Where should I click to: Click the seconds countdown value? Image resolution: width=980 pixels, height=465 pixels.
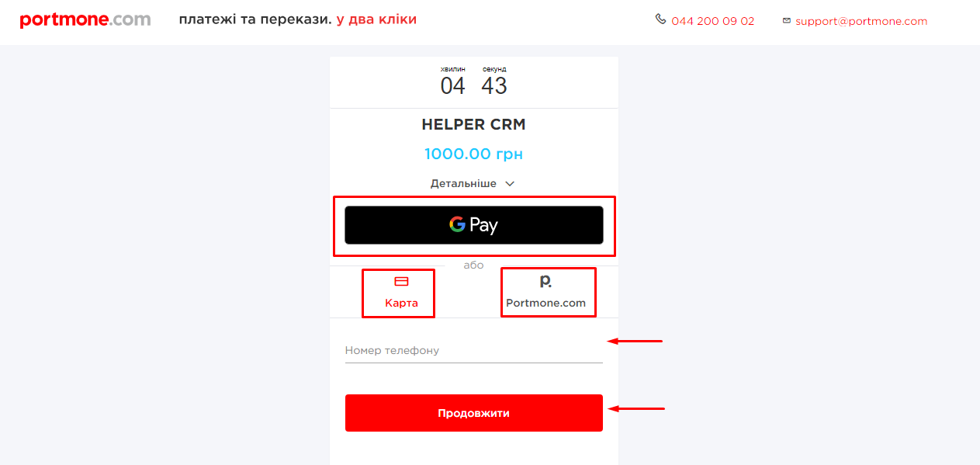(x=494, y=86)
